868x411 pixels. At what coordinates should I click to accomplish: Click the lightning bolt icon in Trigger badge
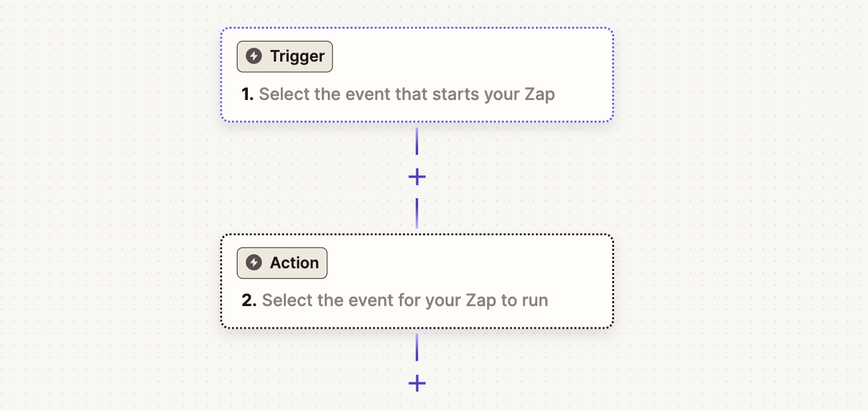253,57
